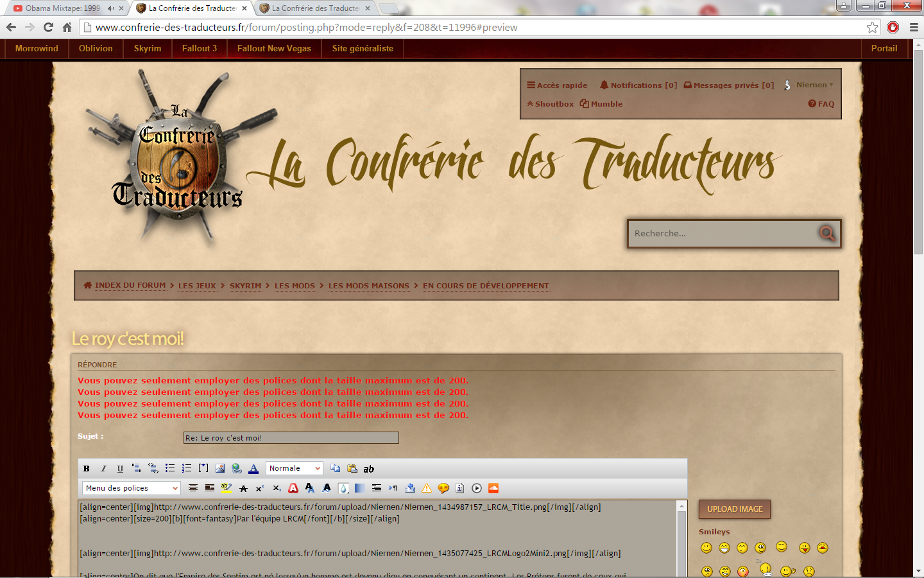Open the font size 'Normale' dropdown
924x578 pixels.
295,468
